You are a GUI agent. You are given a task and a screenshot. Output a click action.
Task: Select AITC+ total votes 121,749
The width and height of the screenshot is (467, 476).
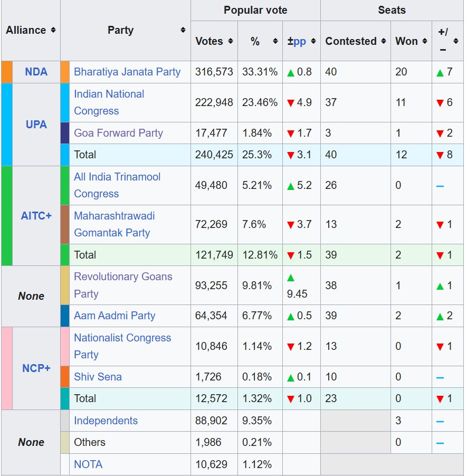pyautogui.click(x=214, y=255)
